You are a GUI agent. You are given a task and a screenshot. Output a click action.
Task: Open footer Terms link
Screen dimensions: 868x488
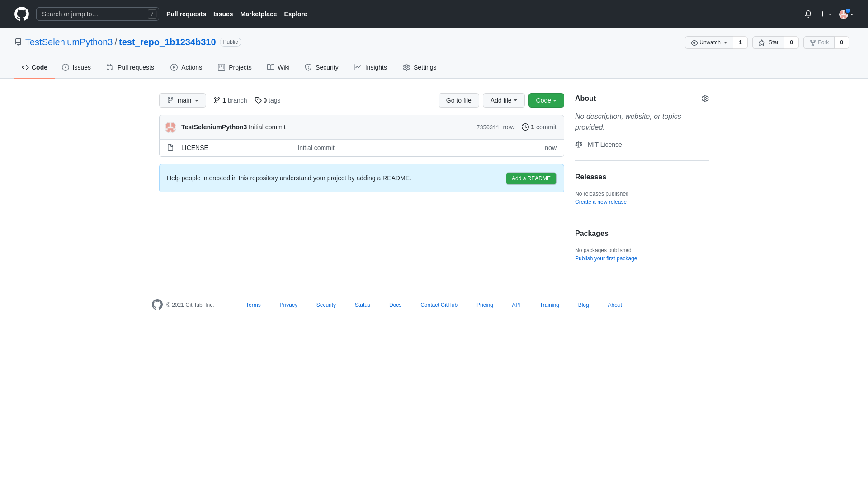(x=253, y=305)
